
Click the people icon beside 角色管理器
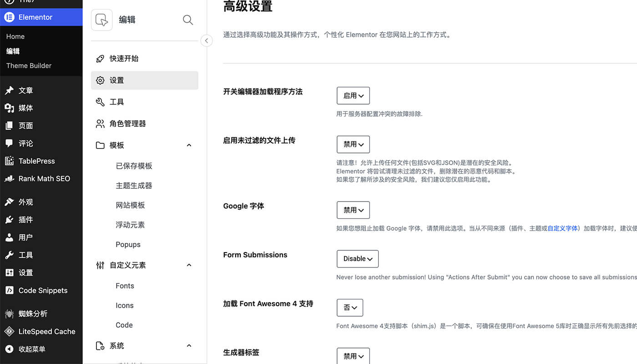(100, 124)
